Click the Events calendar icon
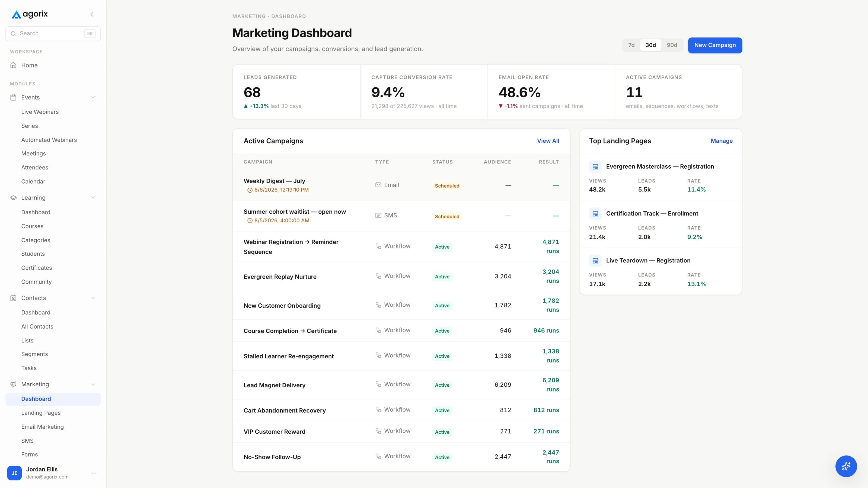 pos(14,97)
